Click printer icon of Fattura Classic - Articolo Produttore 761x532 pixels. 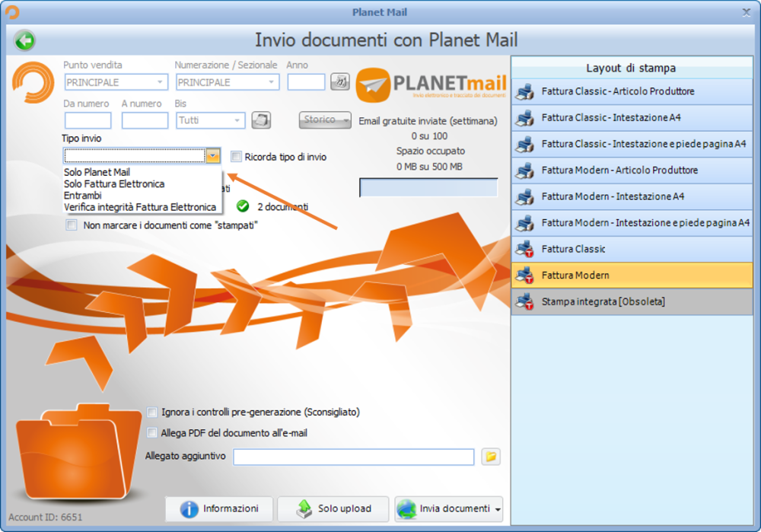click(x=524, y=91)
